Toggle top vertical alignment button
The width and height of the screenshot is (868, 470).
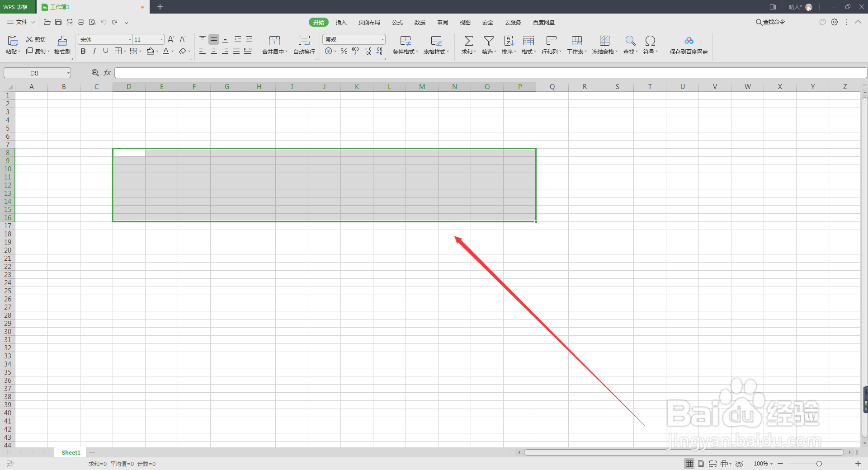tap(203, 39)
